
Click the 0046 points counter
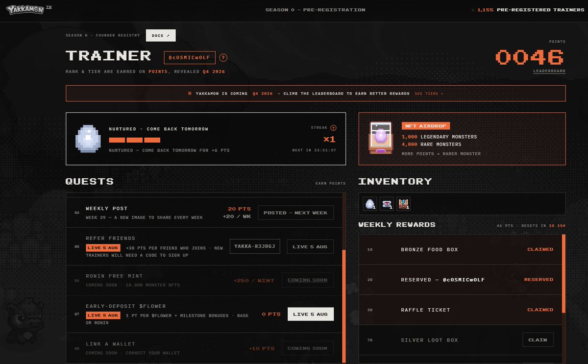point(530,57)
